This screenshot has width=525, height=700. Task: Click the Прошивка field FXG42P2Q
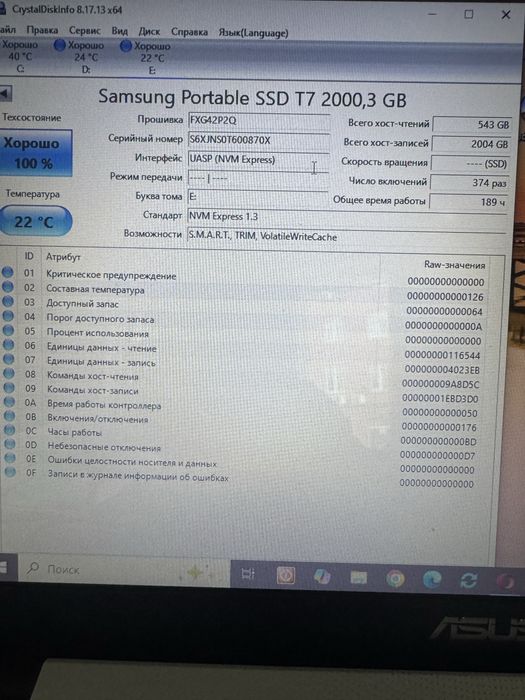(x=258, y=121)
